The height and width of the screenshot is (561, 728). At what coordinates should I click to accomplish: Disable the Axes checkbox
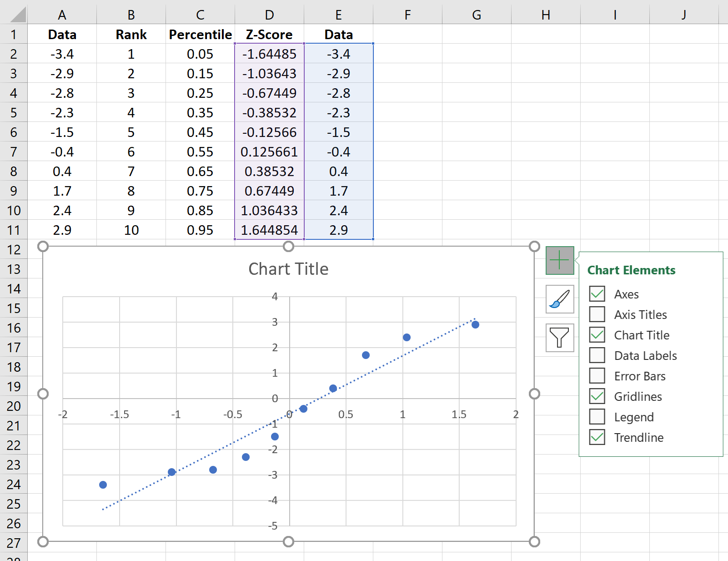597,294
